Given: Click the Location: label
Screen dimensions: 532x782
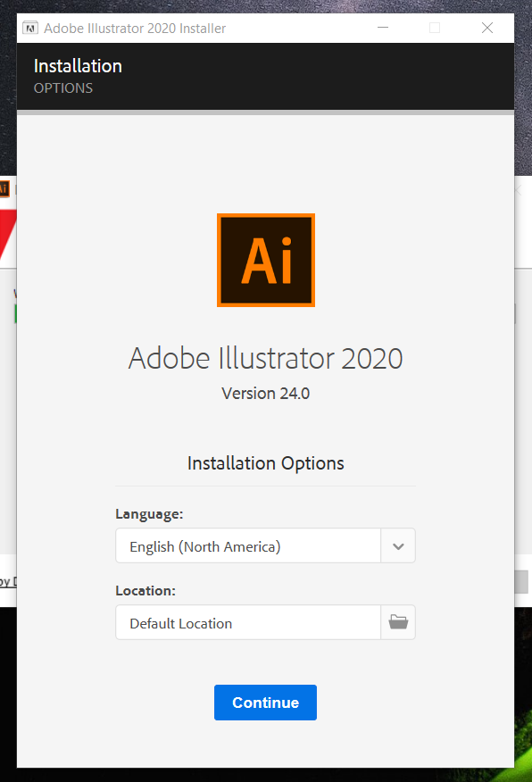Looking at the screenshot, I should 145,591.
